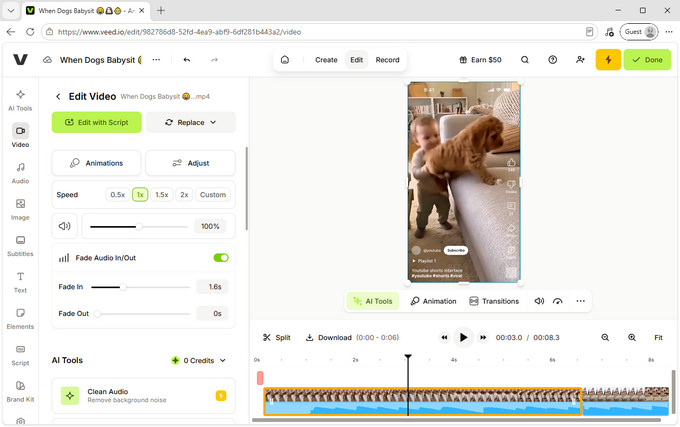
Task: Mute volume with speaker icon in panel
Action: [x=65, y=226]
